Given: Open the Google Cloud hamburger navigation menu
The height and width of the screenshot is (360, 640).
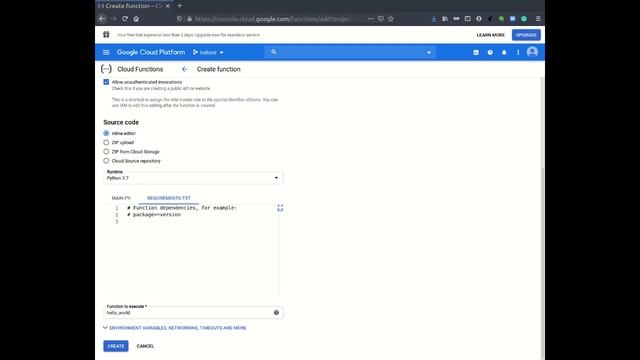Looking at the screenshot, I should tap(106, 52).
